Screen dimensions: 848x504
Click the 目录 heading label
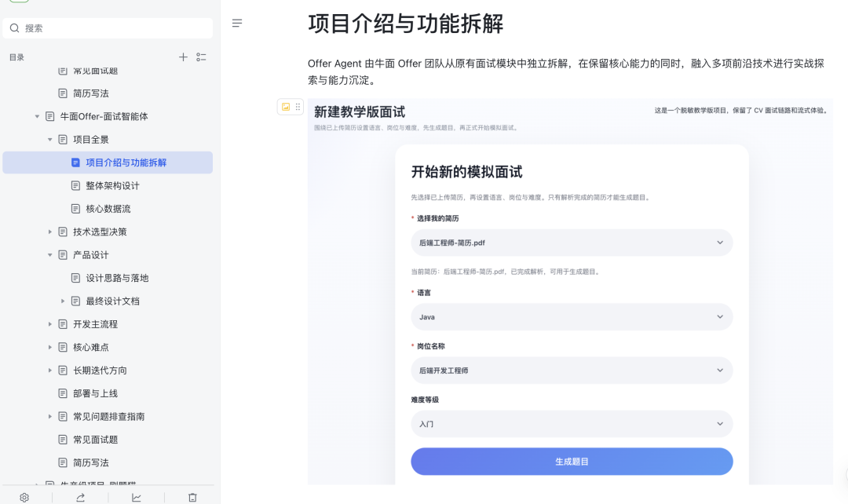pyautogui.click(x=16, y=57)
